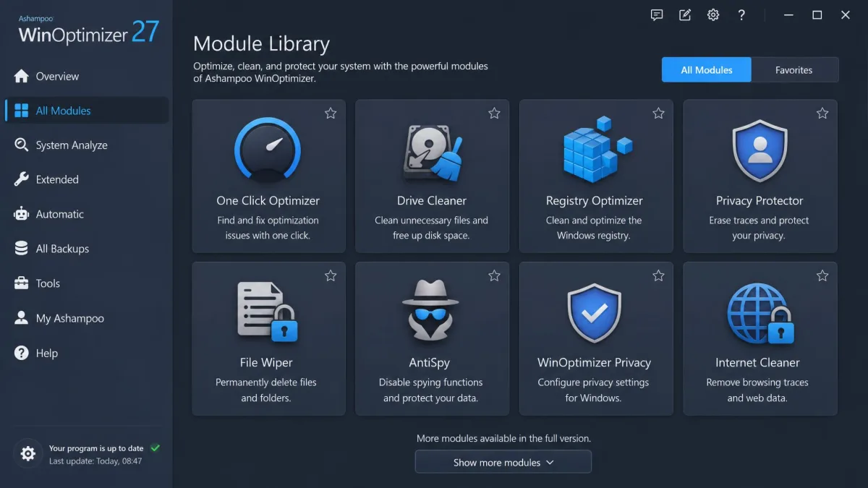
Task: Click the gear icon beside update status
Action: point(28,454)
